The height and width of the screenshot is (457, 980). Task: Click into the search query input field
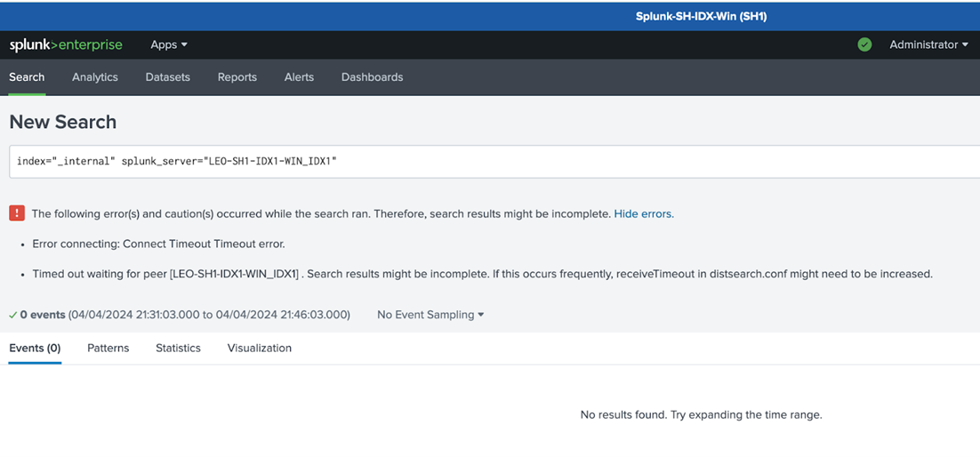click(494, 161)
